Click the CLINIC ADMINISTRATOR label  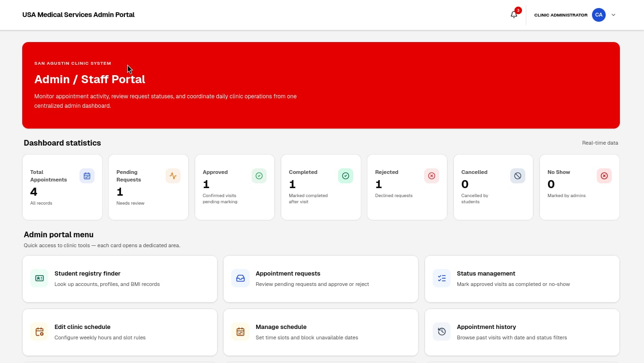(561, 15)
